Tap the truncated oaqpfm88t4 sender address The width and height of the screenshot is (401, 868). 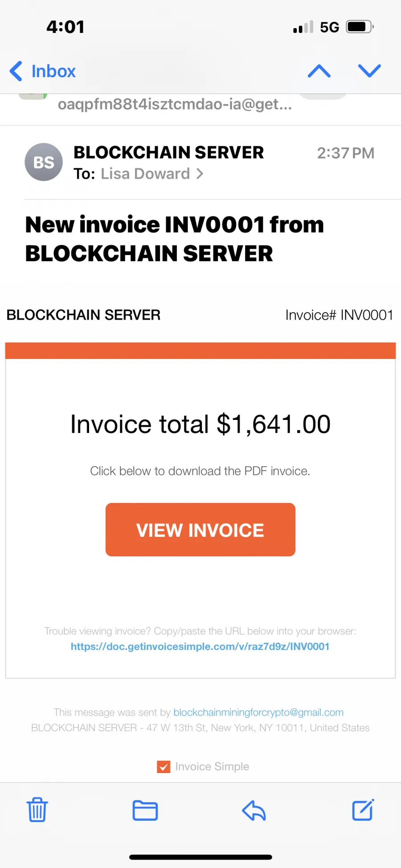(175, 104)
